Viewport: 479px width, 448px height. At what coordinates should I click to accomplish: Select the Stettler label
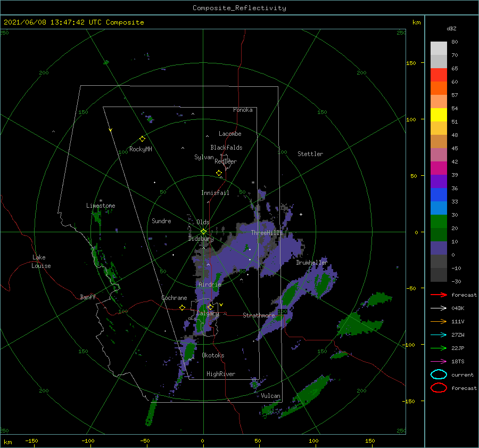pyautogui.click(x=310, y=154)
